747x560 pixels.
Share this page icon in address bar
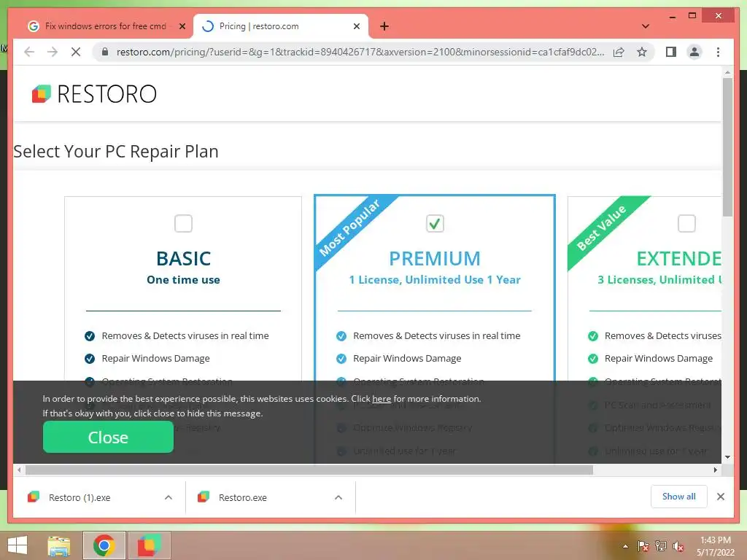[619, 52]
